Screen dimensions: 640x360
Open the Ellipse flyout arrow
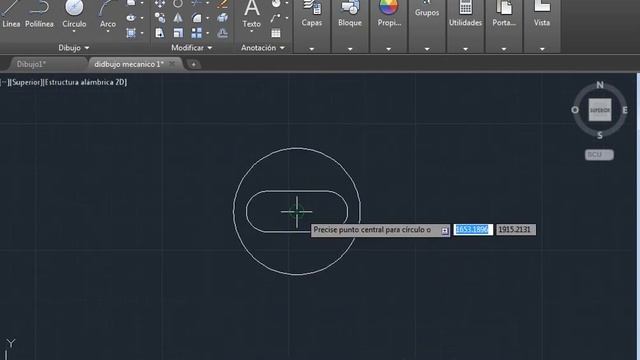click(142, 18)
